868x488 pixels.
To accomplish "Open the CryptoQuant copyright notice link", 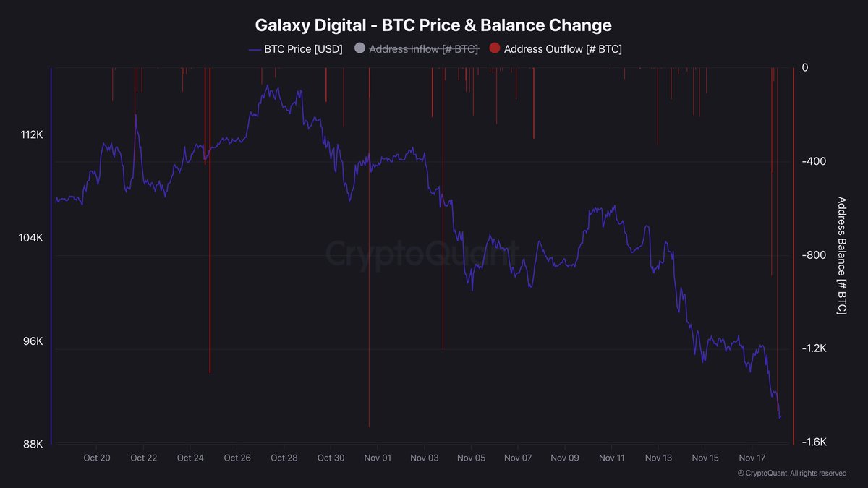I will [x=791, y=474].
